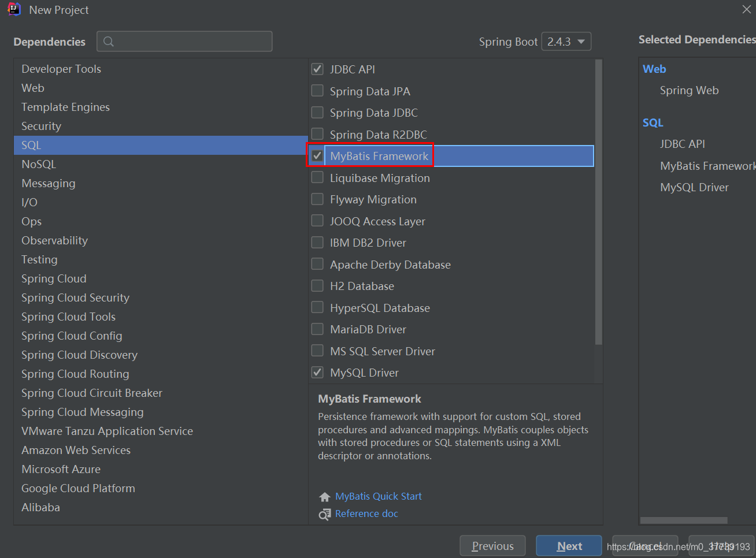Open the Messaging category
The height and width of the screenshot is (558, 756).
tap(161, 183)
